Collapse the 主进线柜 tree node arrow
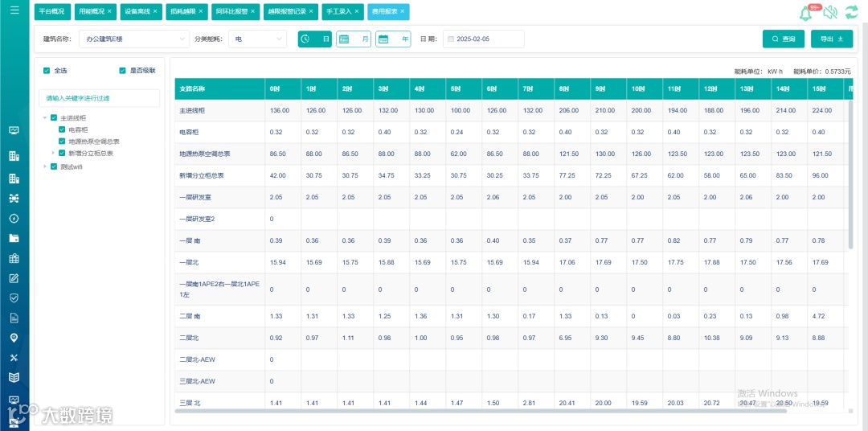This screenshot has width=868, height=431. pyautogui.click(x=45, y=118)
